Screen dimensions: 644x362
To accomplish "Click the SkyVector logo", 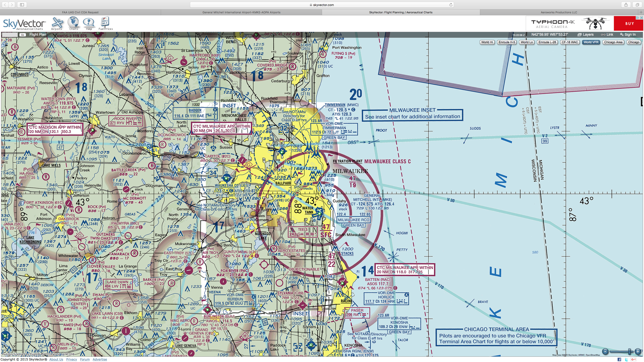I will click(x=24, y=24).
